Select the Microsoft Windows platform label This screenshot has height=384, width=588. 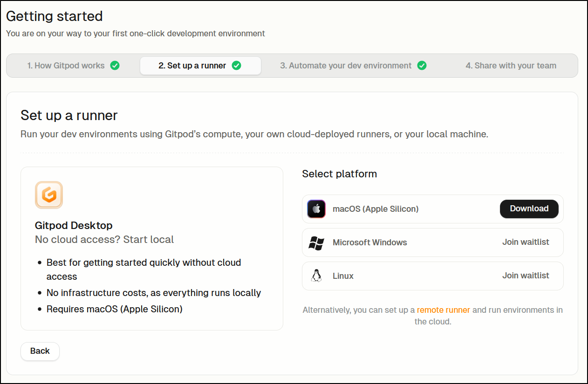(x=370, y=243)
